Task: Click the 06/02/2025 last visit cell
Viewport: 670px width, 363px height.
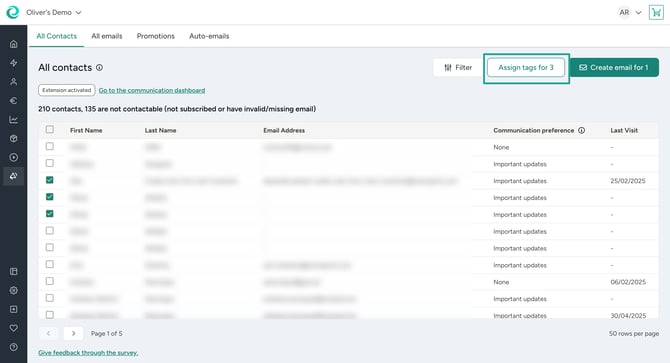Action: tap(628, 282)
